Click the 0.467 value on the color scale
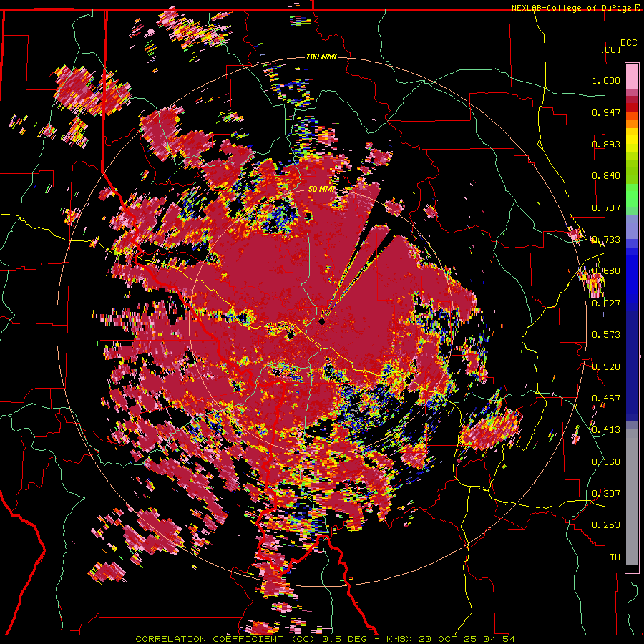The image size is (644, 644). pos(606,398)
